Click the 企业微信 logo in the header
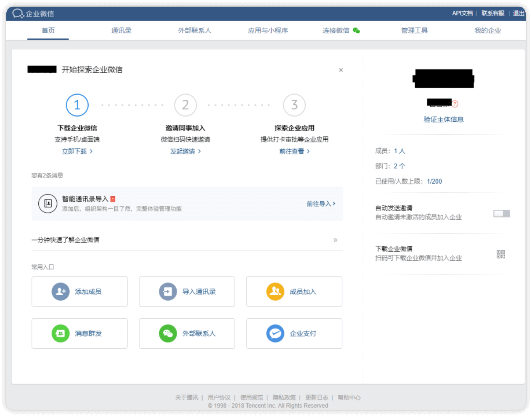Screen dimensions: 532x416 pyautogui.click(x=33, y=13)
